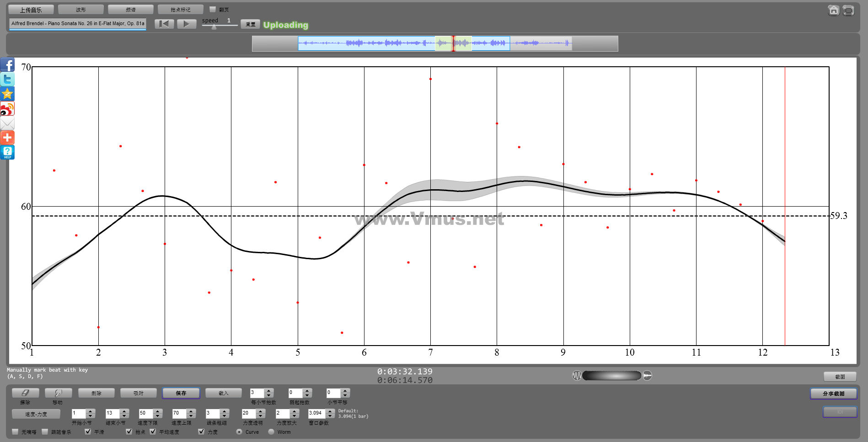Decrease 力度透明 dynamics-opacity stepper

tap(261, 415)
